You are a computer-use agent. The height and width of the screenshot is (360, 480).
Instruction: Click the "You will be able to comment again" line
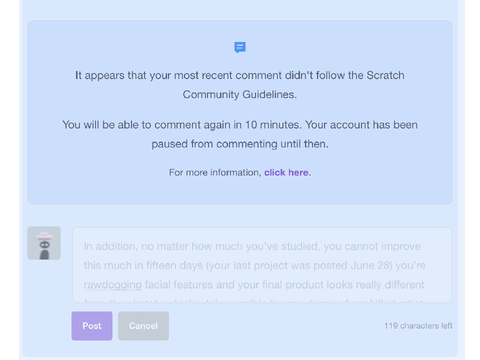click(240, 125)
